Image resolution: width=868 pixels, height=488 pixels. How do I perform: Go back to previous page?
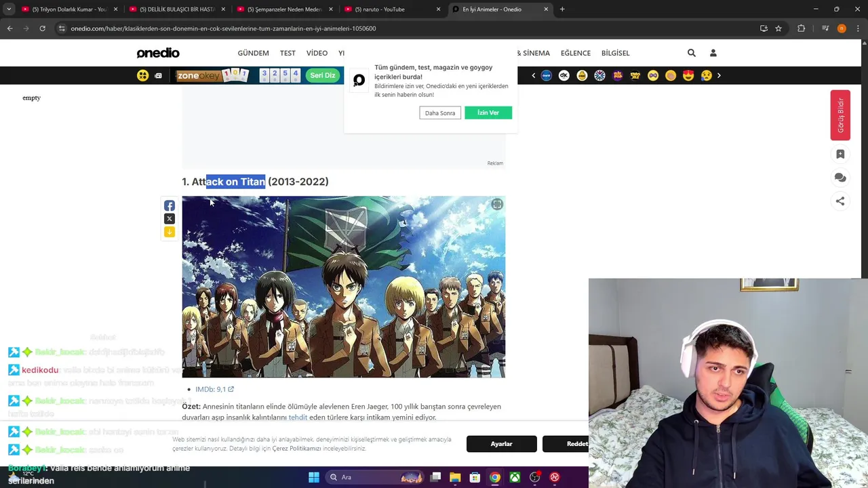coord(9,28)
